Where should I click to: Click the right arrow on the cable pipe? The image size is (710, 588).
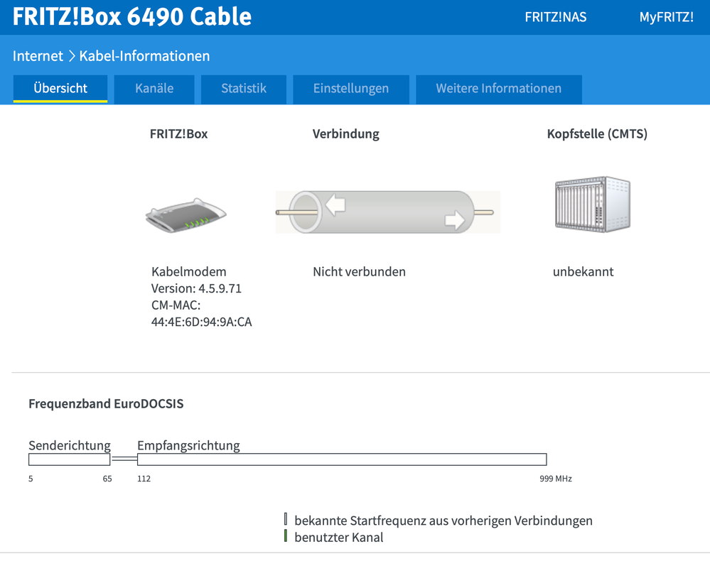tap(455, 220)
